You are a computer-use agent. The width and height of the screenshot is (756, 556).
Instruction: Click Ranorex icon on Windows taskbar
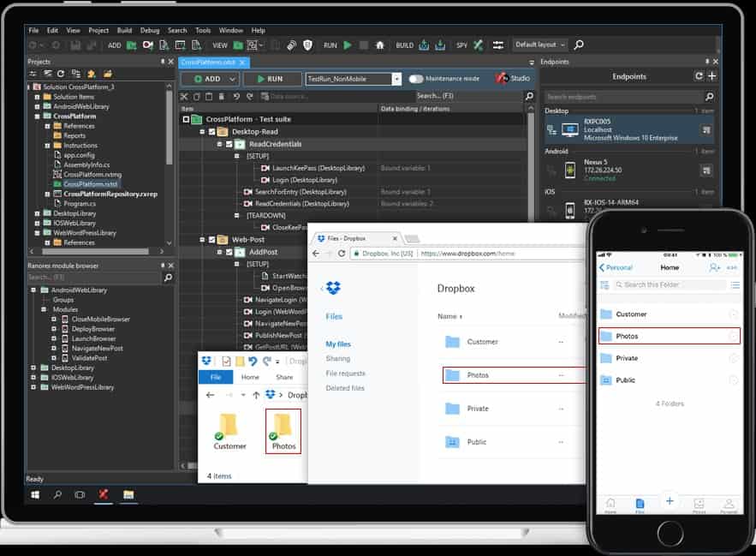(x=104, y=494)
